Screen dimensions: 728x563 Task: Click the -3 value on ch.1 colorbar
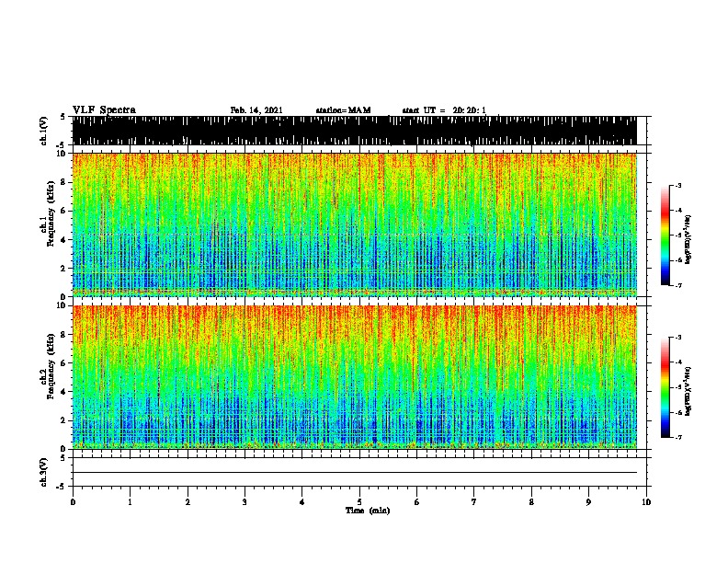point(677,186)
